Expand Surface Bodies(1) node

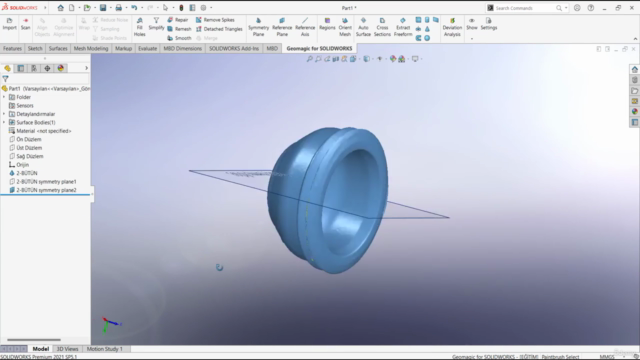pos(4,122)
